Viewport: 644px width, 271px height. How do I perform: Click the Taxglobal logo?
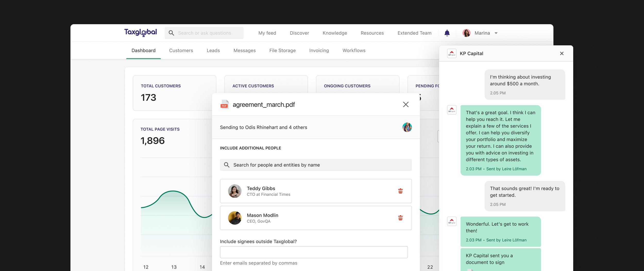point(140,33)
